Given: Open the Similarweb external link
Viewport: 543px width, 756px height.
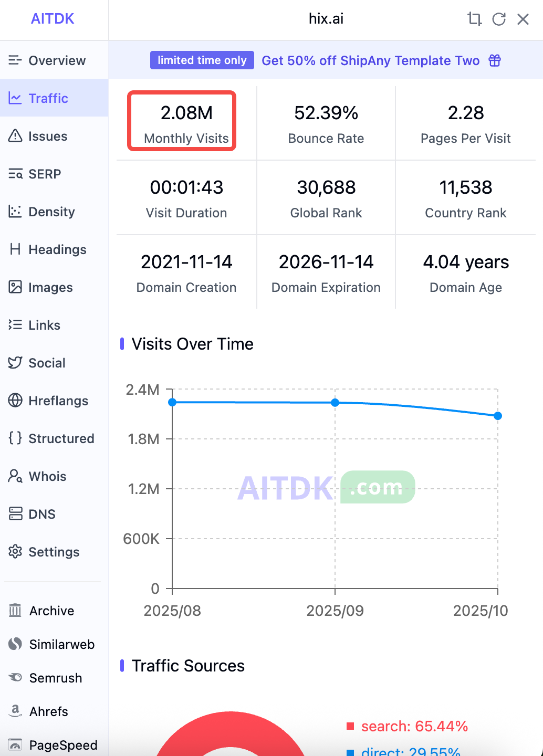Looking at the screenshot, I should click(62, 644).
